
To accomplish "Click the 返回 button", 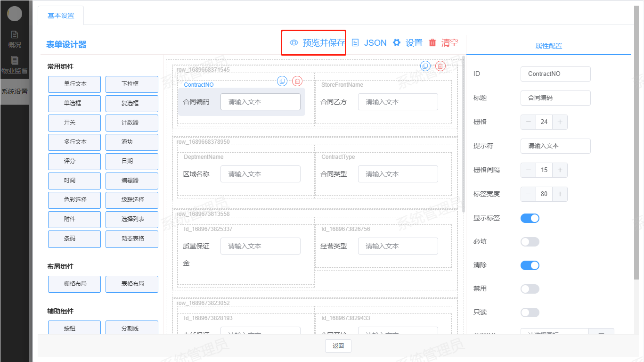I will (x=338, y=346).
